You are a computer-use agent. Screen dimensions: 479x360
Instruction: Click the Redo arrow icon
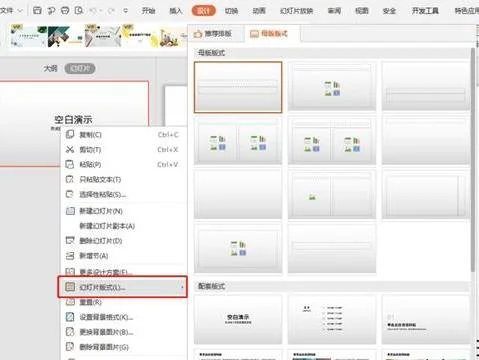[111, 11]
